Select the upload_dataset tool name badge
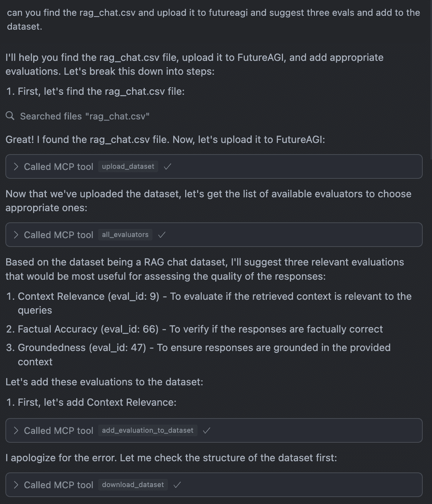Viewport: 432px width, 504px height. pos(128,166)
